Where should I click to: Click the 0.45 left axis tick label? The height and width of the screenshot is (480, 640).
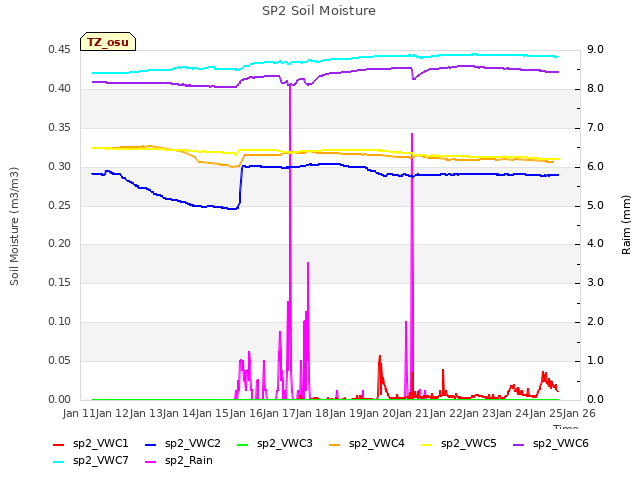point(59,50)
